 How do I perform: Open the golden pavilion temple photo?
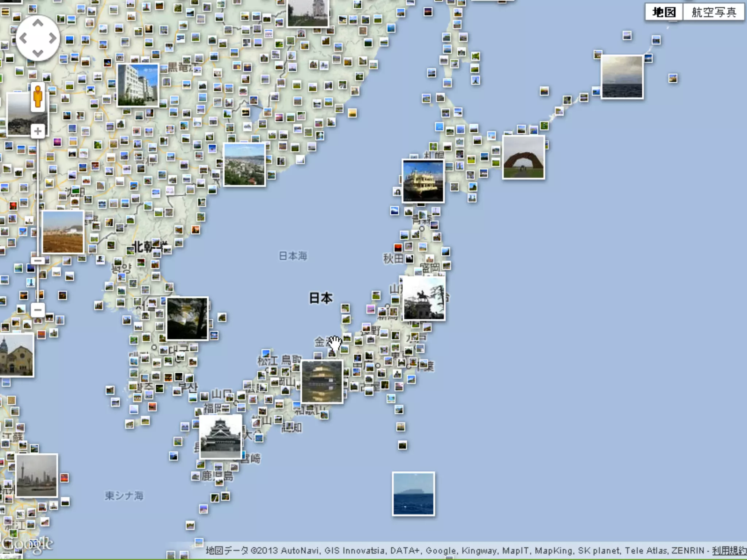(322, 381)
